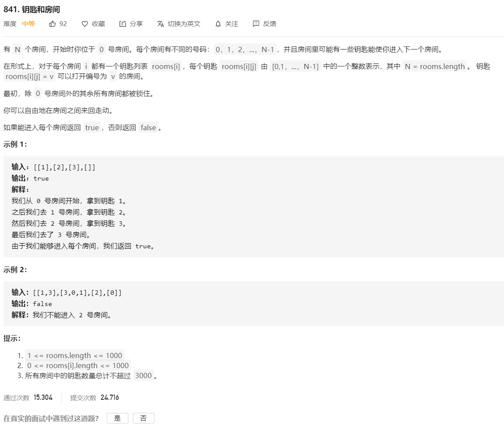Click constraint 1 <= rooms.length <= 1000

[75, 356]
